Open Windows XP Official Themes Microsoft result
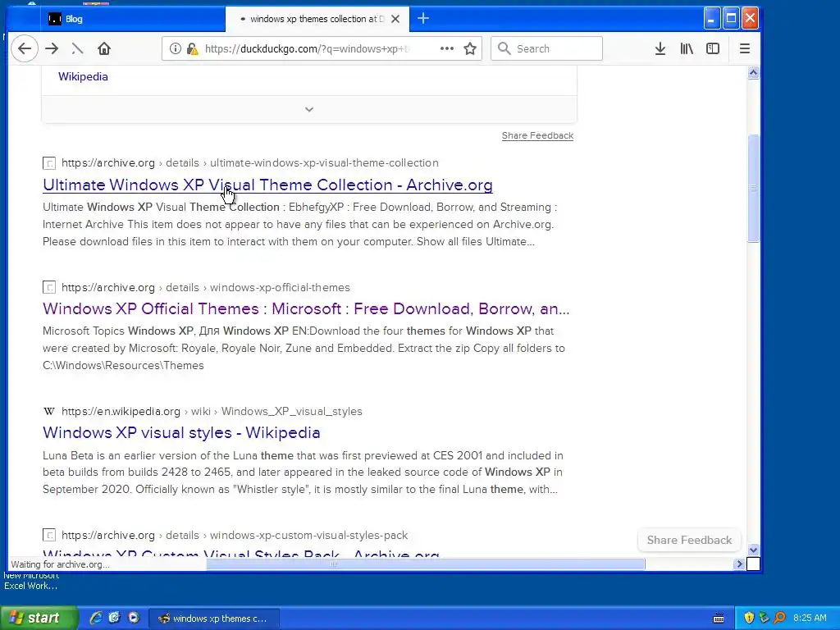840x630 pixels. [306, 309]
